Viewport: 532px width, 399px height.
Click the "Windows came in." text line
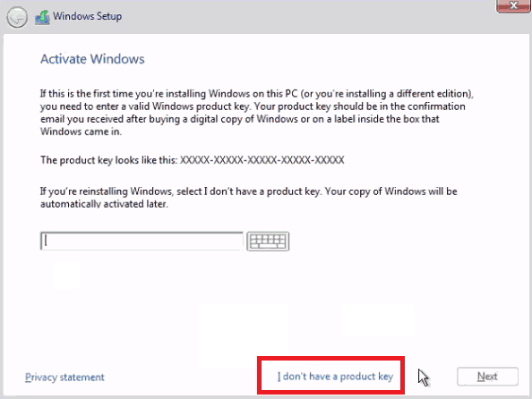click(x=81, y=132)
